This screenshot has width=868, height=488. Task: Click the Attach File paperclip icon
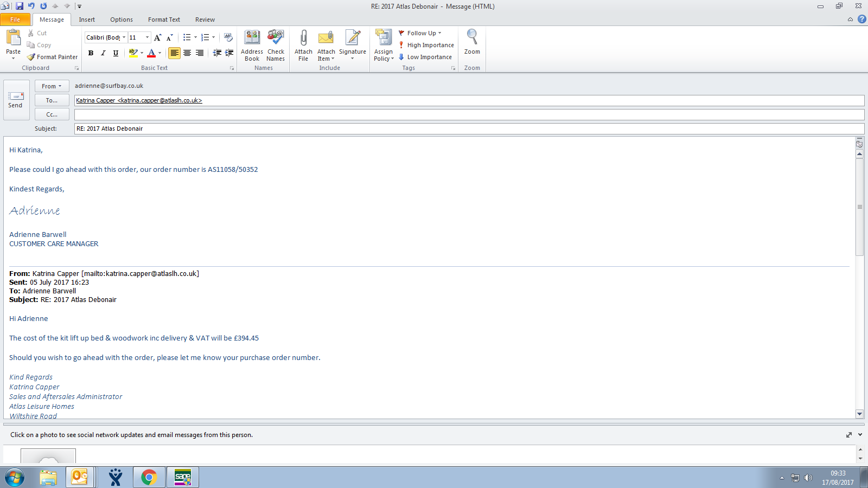(303, 38)
